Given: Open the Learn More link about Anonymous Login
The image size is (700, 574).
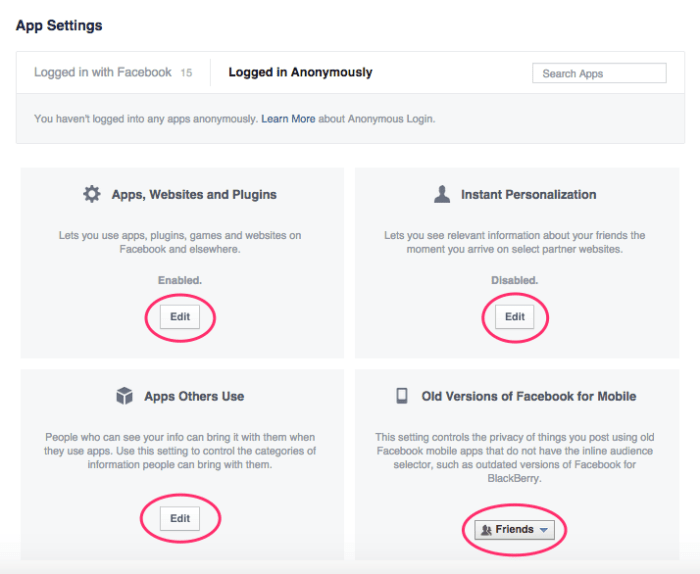Looking at the screenshot, I should pyautogui.click(x=289, y=119).
